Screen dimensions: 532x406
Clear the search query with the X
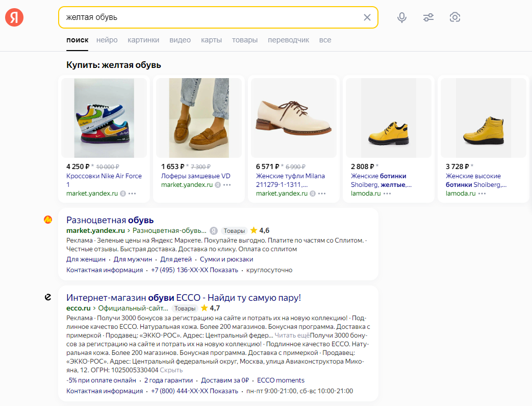pos(367,17)
